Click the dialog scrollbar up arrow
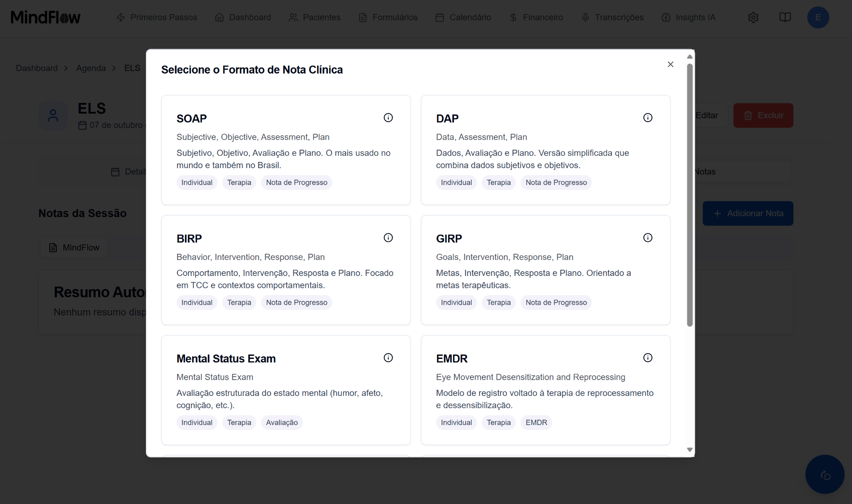The image size is (852, 504). coord(690,57)
